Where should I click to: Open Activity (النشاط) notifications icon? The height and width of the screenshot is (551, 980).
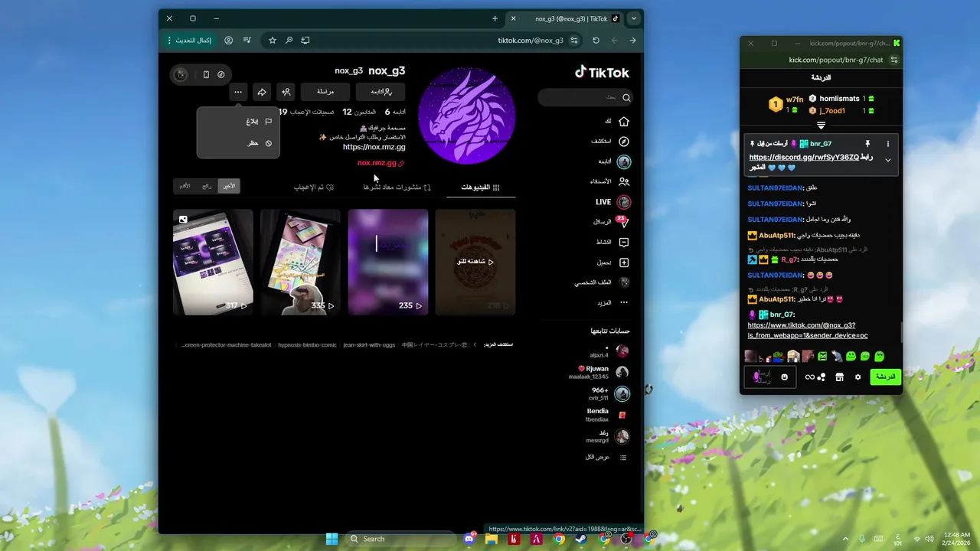[x=624, y=243]
